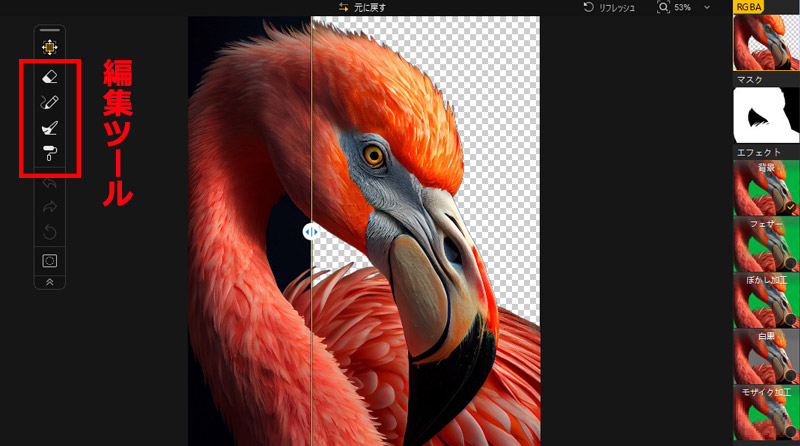Collapse the tool panel with double chevron
Image resolution: width=800 pixels, height=446 pixels.
pos(49,282)
